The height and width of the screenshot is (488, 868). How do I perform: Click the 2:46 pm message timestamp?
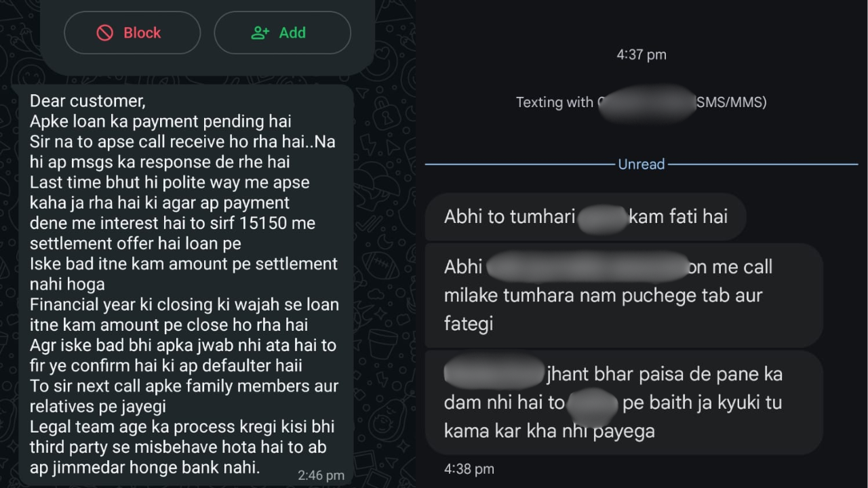pyautogui.click(x=321, y=475)
